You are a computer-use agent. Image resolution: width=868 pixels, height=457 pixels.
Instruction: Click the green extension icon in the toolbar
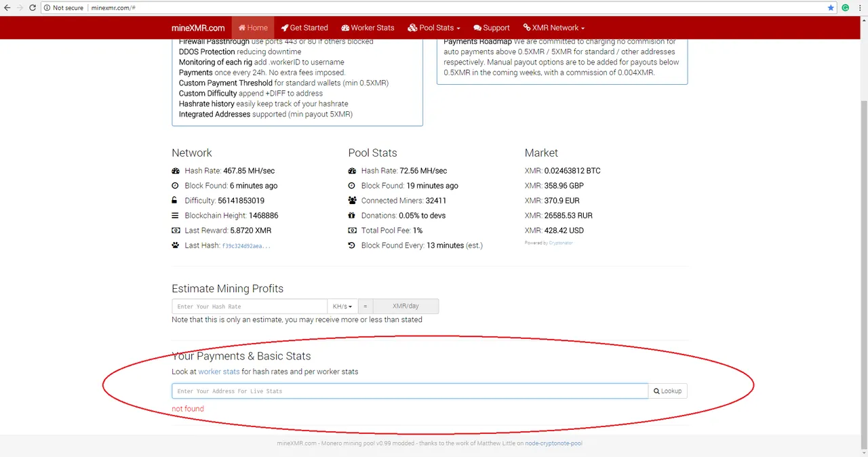pyautogui.click(x=846, y=7)
